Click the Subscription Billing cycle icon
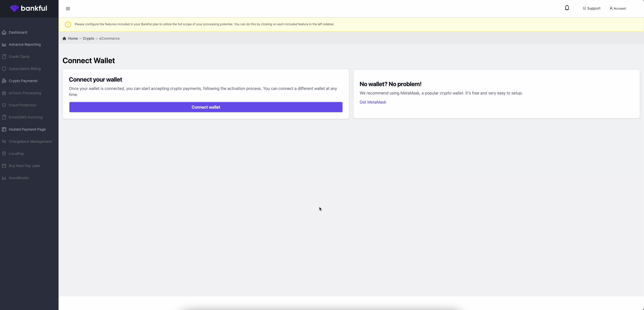 [4, 69]
